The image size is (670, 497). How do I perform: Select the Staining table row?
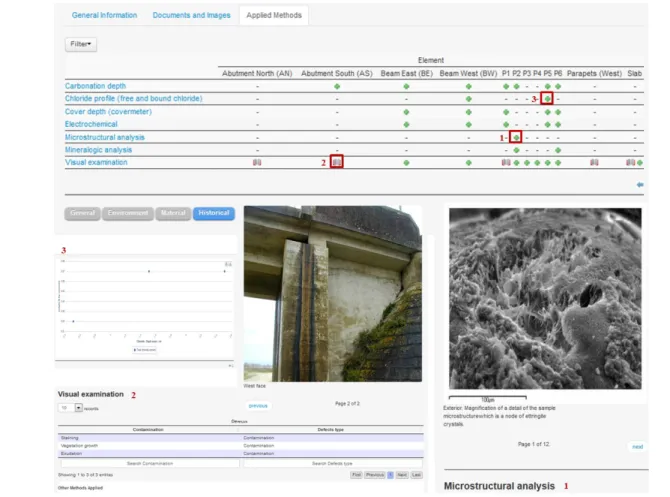coord(241,438)
